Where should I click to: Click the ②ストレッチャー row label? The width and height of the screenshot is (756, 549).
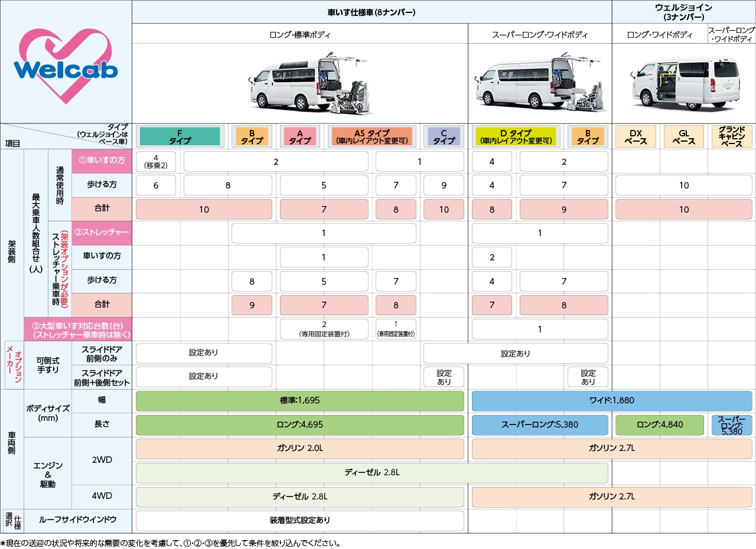coord(101,233)
